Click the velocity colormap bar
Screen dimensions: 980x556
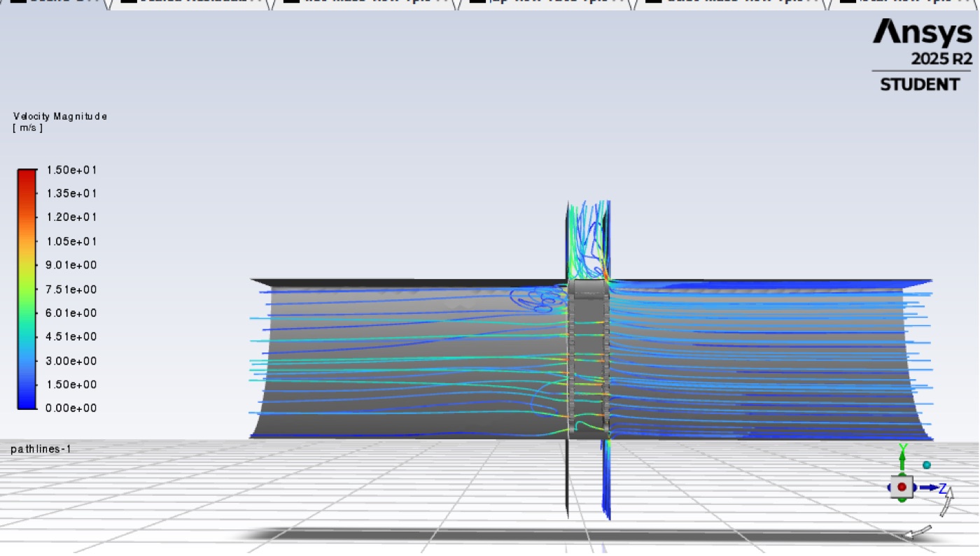coord(27,289)
